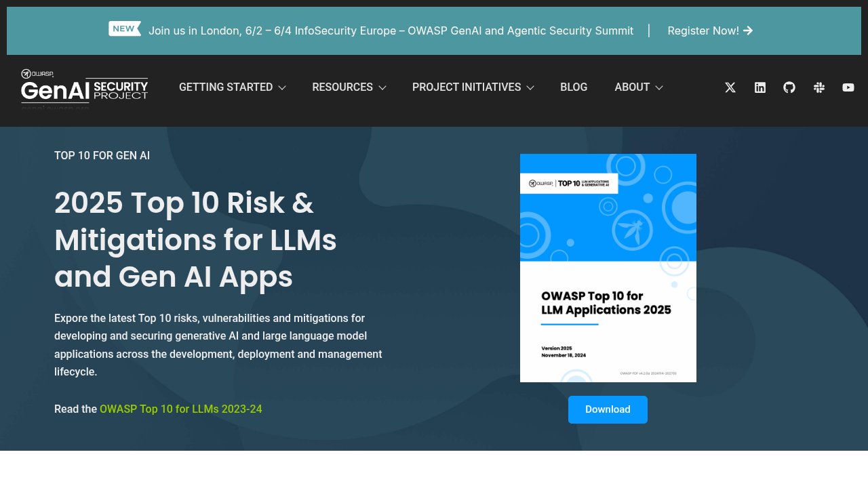The width and height of the screenshot is (868, 488).
Task: Open the X (Twitter) social icon
Action: 730,87
